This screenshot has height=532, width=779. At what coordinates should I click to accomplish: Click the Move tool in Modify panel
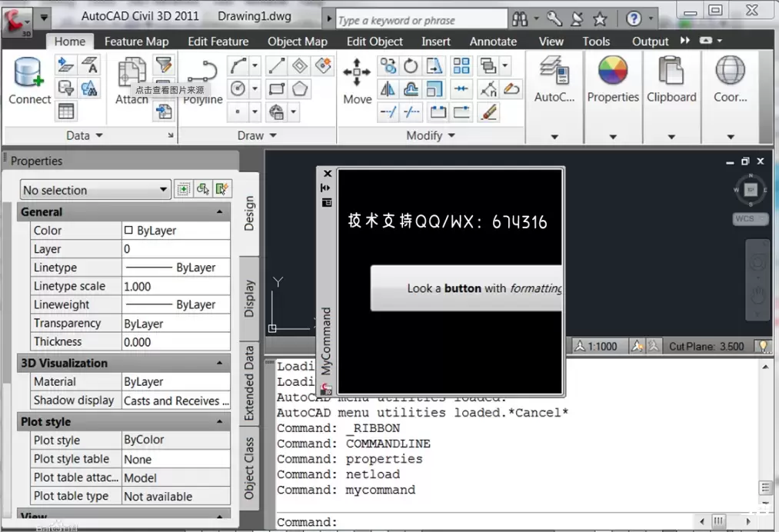click(358, 81)
